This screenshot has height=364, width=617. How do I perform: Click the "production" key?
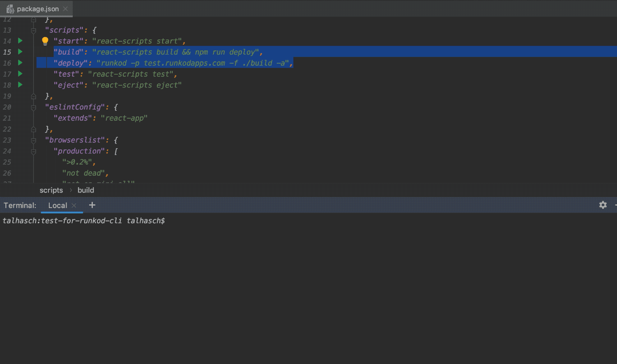point(79,151)
